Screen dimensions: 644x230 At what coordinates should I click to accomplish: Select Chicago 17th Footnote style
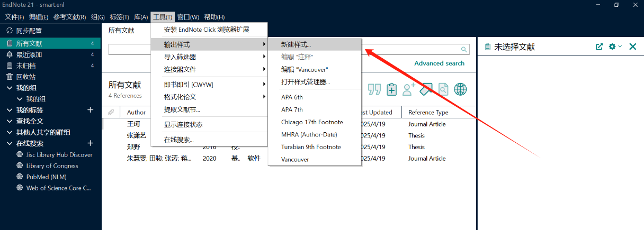coord(315,122)
